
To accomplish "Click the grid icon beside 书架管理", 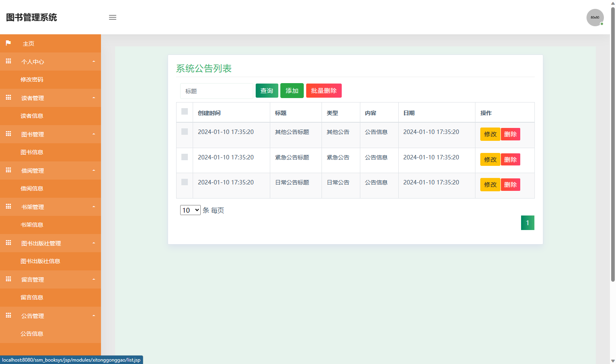I will coord(8,207).
